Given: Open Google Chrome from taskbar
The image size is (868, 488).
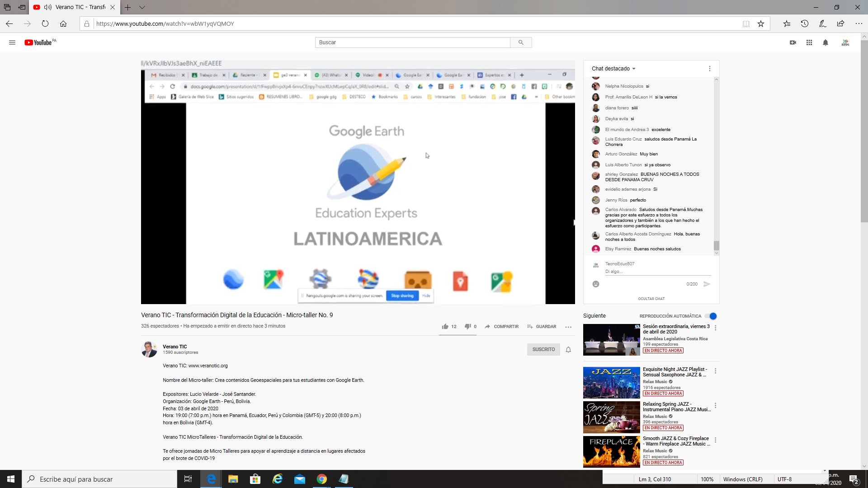Looking at the screenshot, I should tap(322, 479).
